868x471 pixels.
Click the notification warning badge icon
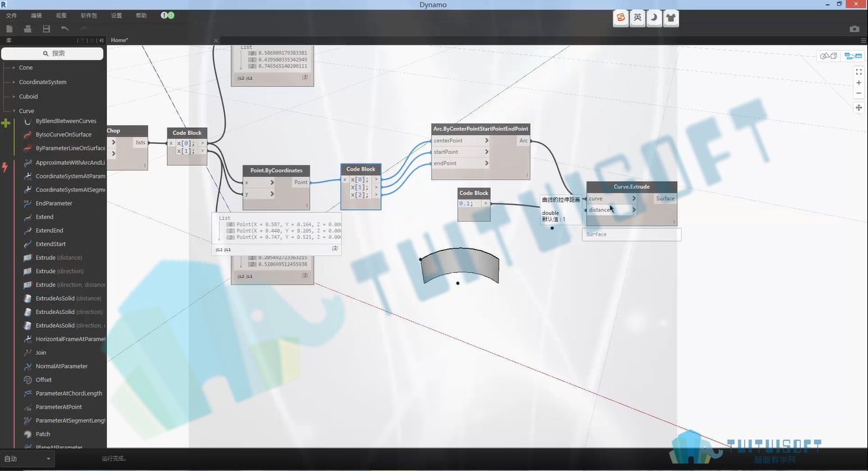pyautogui.click(x=164, y=15)
